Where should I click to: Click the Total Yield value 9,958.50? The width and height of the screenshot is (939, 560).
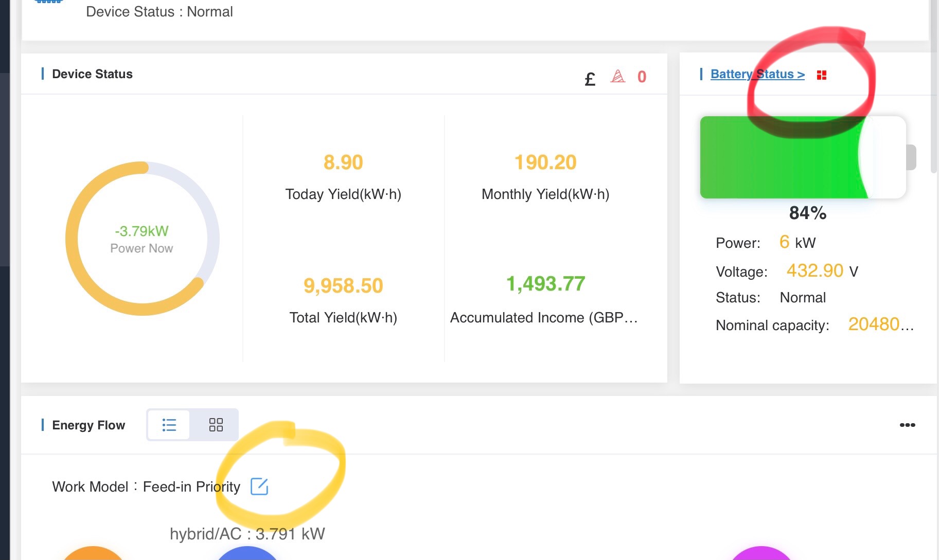coord(343,286)
